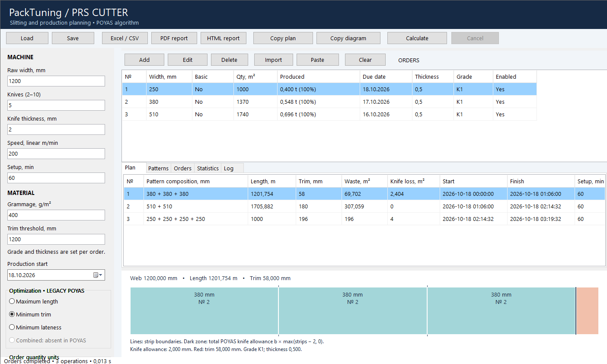Generate the HTML report
Viewport: 607px width, 364px height.
tap(224, 38)
